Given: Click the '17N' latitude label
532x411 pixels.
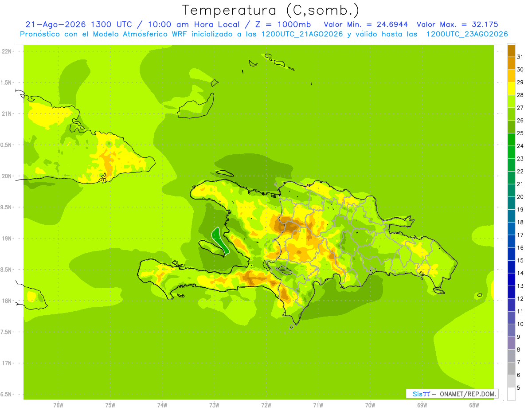Looking at the screenshot, I should pyautogui.click(x=7, y=364).
